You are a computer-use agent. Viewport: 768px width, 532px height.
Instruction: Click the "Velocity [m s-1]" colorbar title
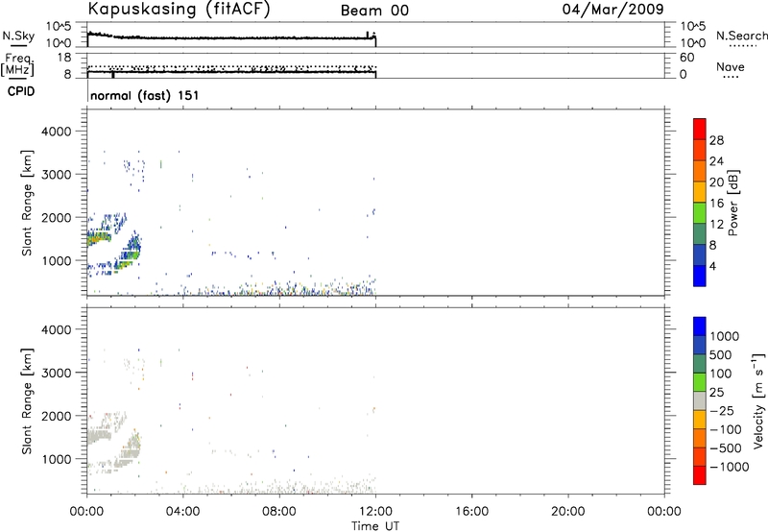pyautogui.click(x=758, y=400)
